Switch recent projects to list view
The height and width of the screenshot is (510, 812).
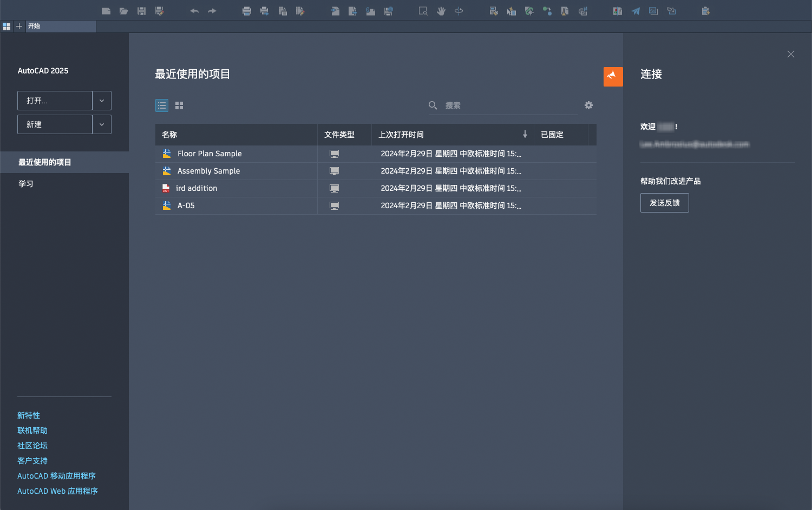162,105
